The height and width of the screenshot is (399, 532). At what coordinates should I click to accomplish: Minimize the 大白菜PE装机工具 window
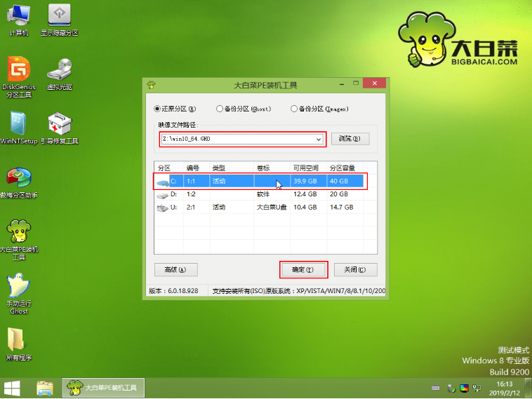(342, 83)
